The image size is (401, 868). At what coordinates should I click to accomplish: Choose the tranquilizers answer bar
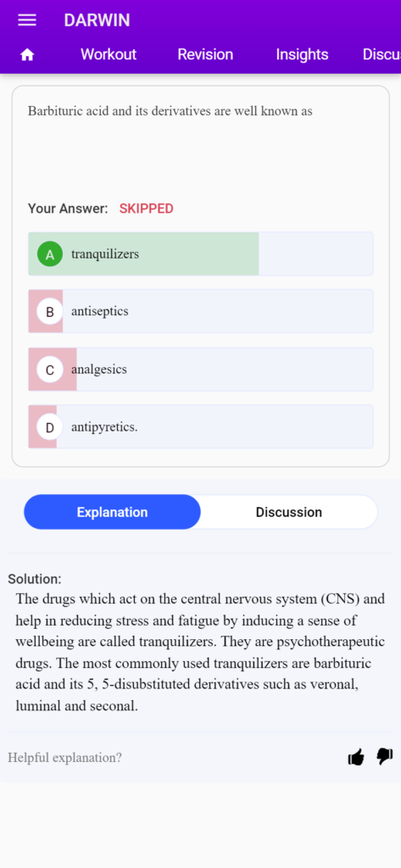point(201,254)
